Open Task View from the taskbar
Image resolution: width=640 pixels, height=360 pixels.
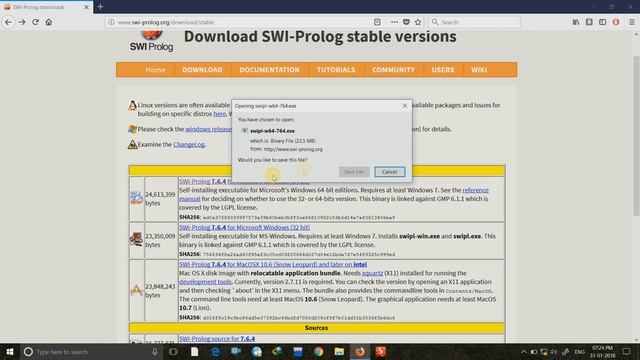pos(173,351)
